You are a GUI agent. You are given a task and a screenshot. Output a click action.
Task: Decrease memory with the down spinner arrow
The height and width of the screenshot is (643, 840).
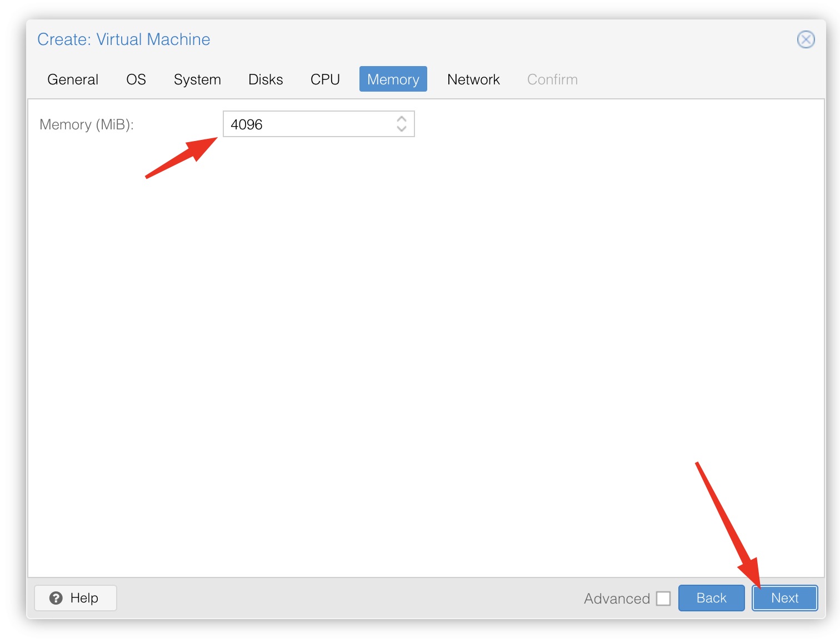(x=402, y=129)
